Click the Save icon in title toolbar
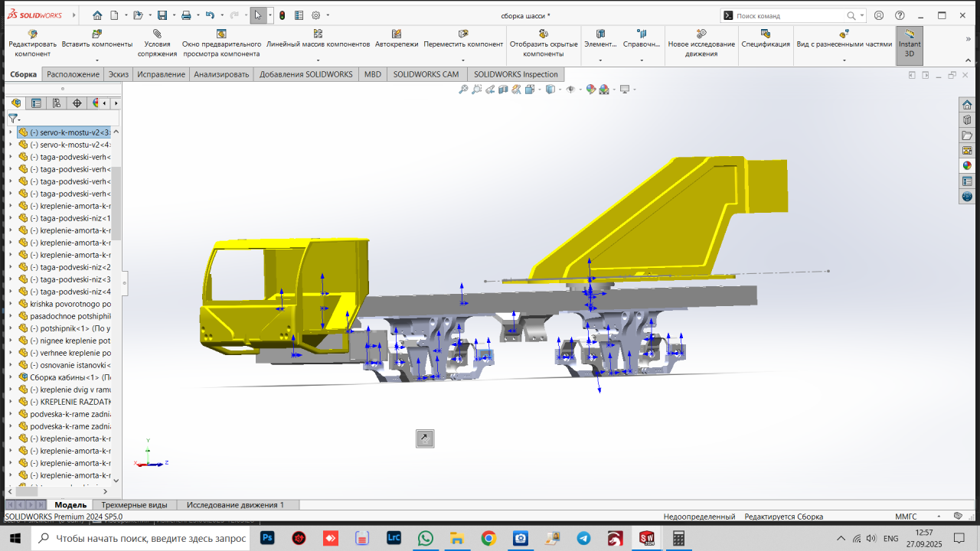 [162, 15]
